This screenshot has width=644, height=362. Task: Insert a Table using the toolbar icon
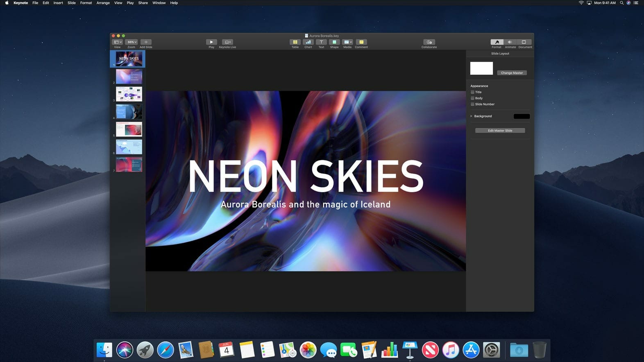(x=295, y=42)
